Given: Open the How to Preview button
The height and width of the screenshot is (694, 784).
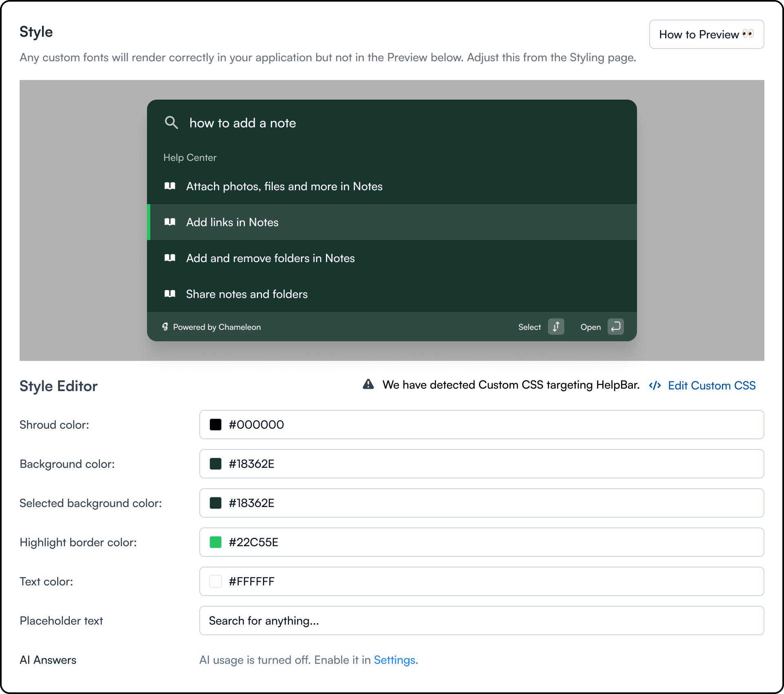Looking at the screenshot, I should click(x=706, y=34).
